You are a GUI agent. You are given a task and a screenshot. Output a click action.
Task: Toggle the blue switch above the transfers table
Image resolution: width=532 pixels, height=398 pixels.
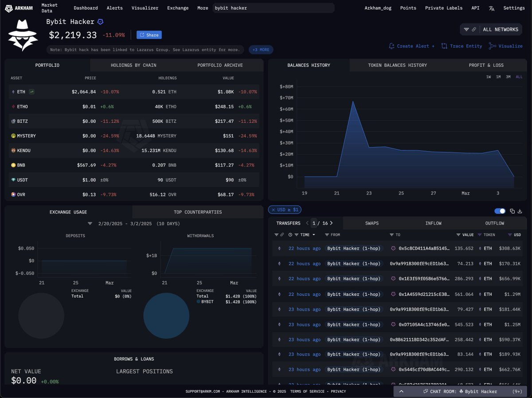tap(500, 211)
